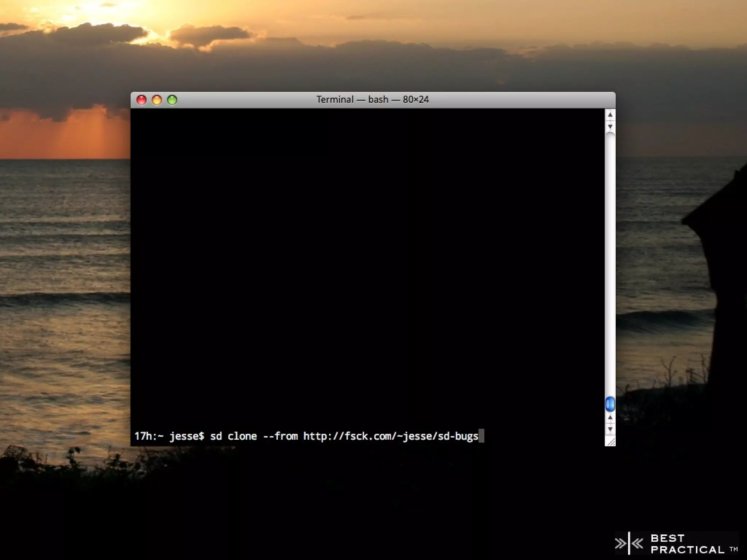Click the "--from" flag text
The image size is (747, 560).
280,436
